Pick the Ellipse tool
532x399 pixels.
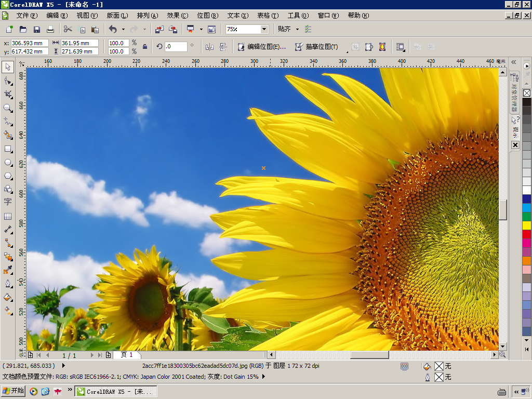click(x=8, y=162)
